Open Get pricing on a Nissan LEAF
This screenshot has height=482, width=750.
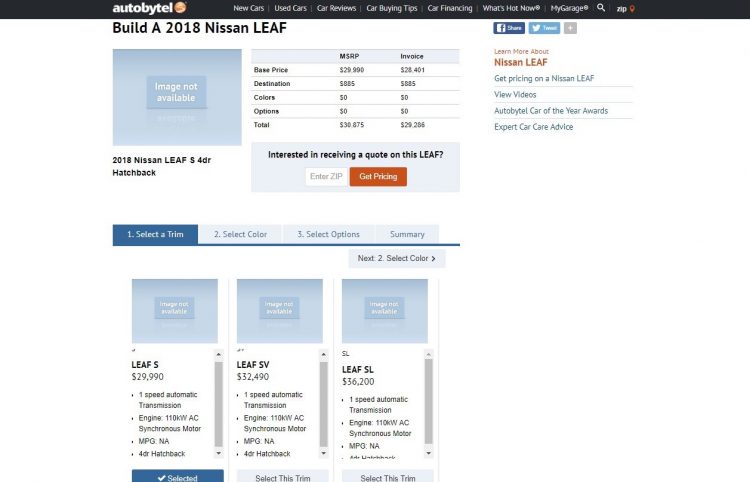tap(544, 78)
